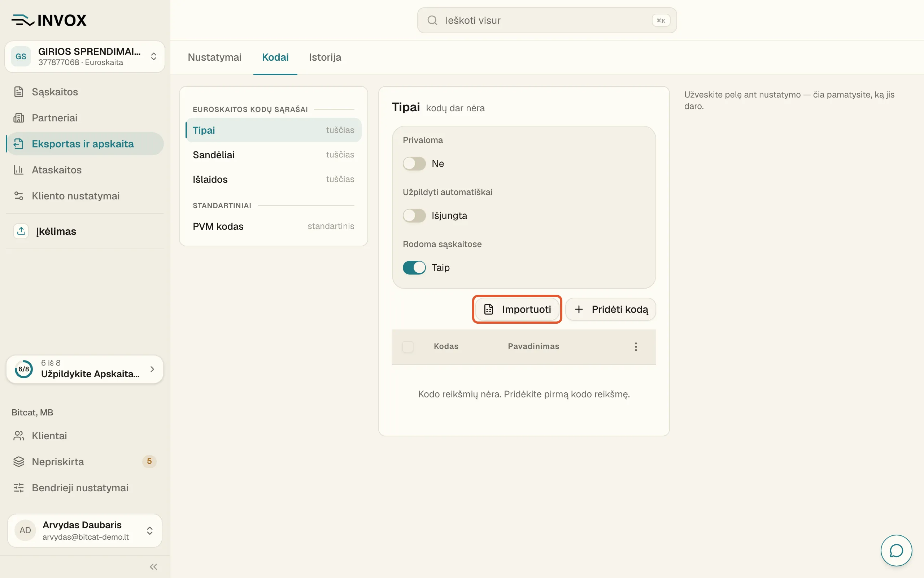The height and width of the screenshot is (578, 924).
Task: Check the select-all checkbox in table header
Action: click(408, 347)
